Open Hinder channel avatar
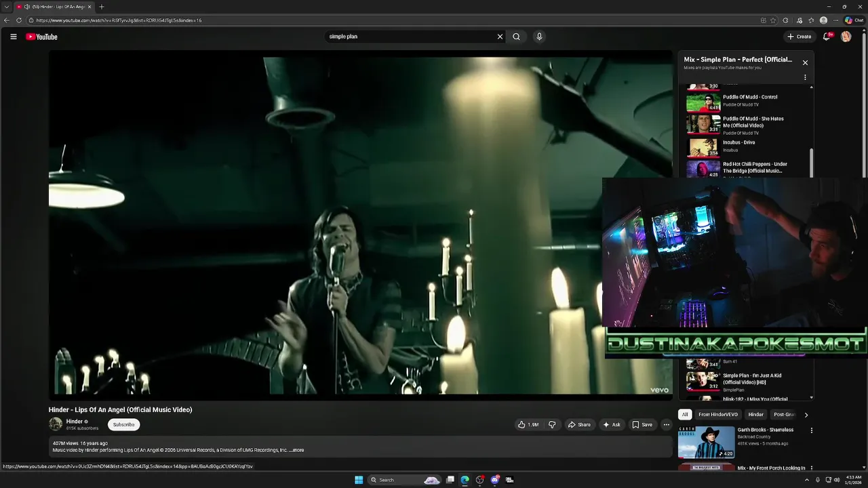 (x=56, y=424)
